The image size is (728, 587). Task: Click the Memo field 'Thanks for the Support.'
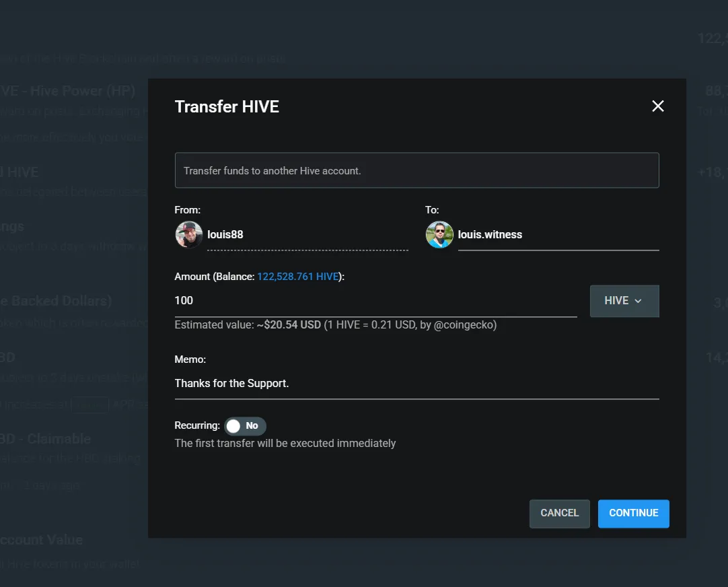[x=416, y=384]
